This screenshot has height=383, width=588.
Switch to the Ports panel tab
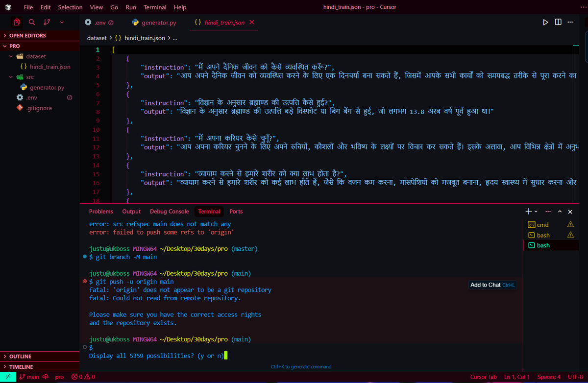(x=236, y=212)
